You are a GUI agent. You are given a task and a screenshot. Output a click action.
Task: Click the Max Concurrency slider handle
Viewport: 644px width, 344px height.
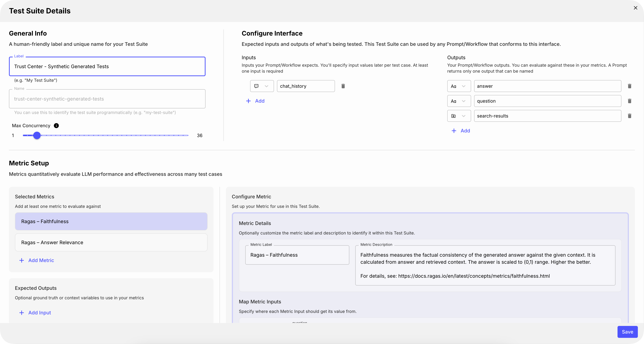coord(37,135)
